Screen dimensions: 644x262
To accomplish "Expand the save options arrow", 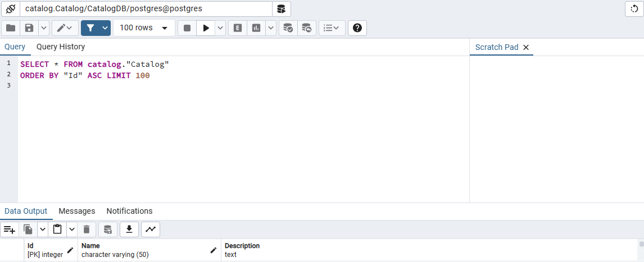I will tap(44, 28).
